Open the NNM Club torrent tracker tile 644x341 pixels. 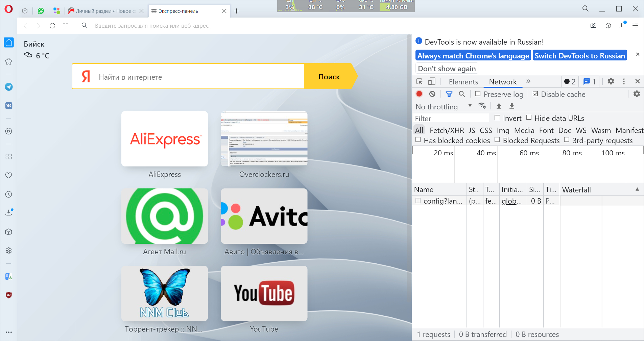coord(165,293)
